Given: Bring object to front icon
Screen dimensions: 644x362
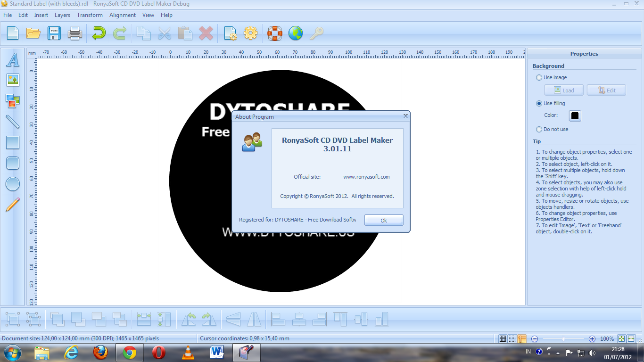Looking at the screenshot, I should pyautogui.click(x=58, y=319).
